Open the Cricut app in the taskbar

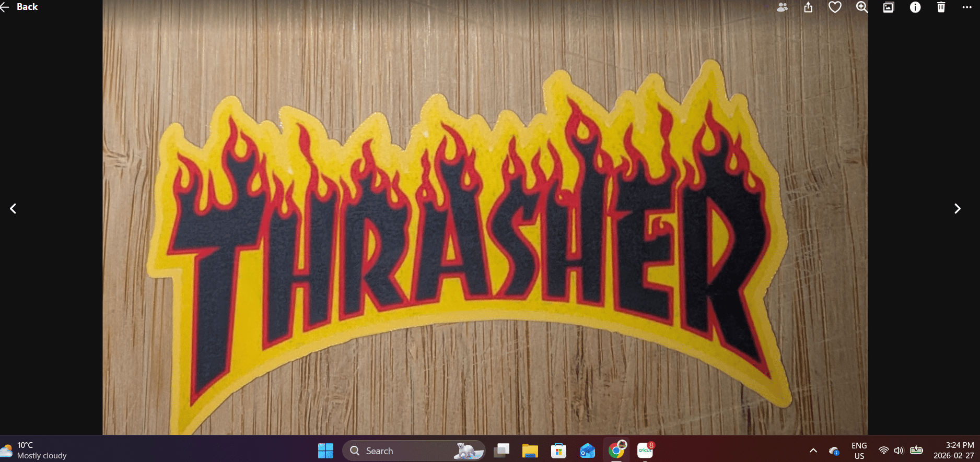tap(645, 450)
